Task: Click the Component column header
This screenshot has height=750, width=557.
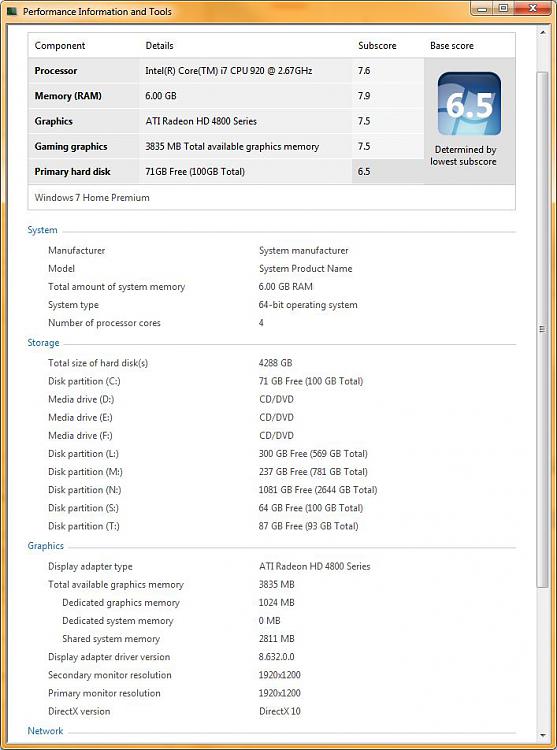Action: [x=60, y=46]
